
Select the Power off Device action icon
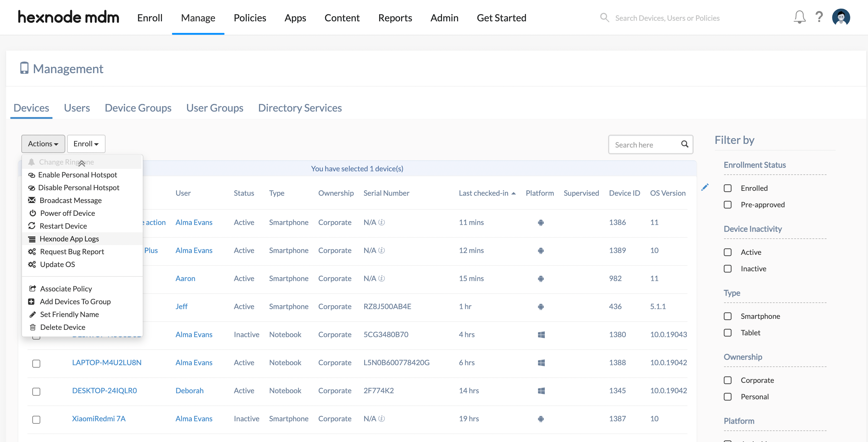tap(32, 213)
